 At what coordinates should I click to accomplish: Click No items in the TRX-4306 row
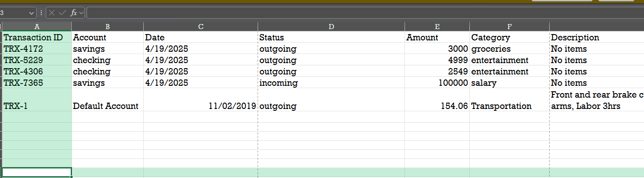597,71
